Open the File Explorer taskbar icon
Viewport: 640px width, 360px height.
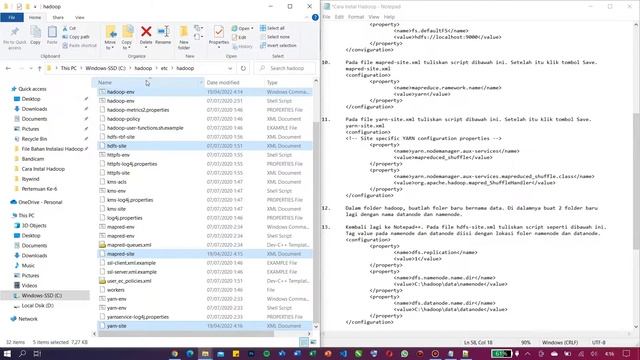(x=205, y=353)
